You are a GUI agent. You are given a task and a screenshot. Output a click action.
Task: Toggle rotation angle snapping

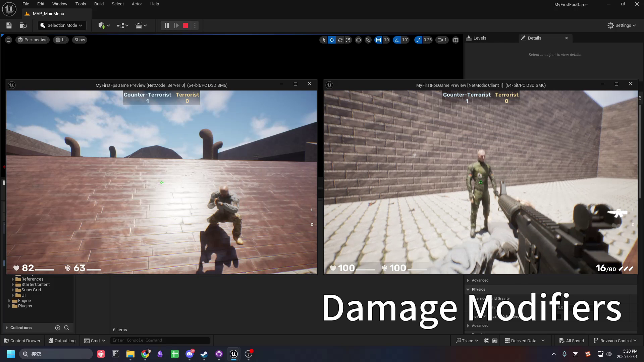click(x=397, y=40)
